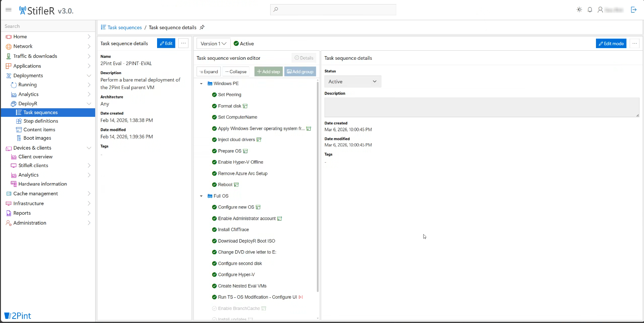Click the Boot images icon
The height and width of the screenshot is (323, 644).
coord(19,138)
